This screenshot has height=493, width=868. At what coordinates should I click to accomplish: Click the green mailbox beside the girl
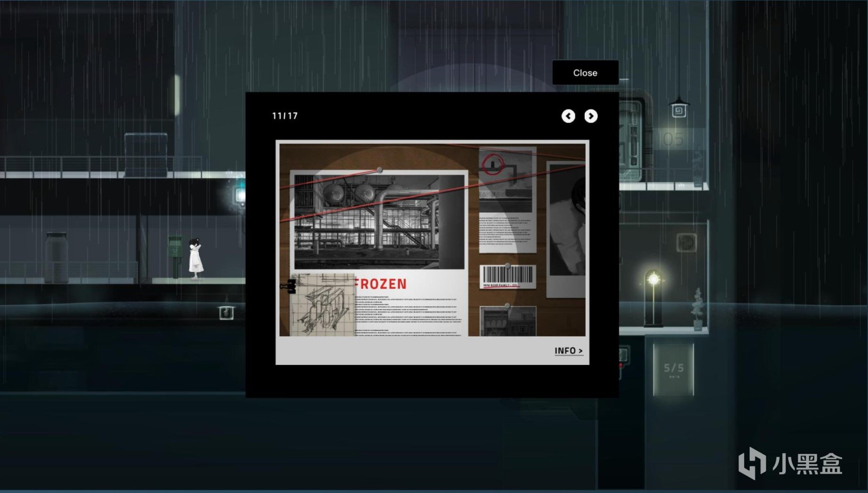[175, 256]
